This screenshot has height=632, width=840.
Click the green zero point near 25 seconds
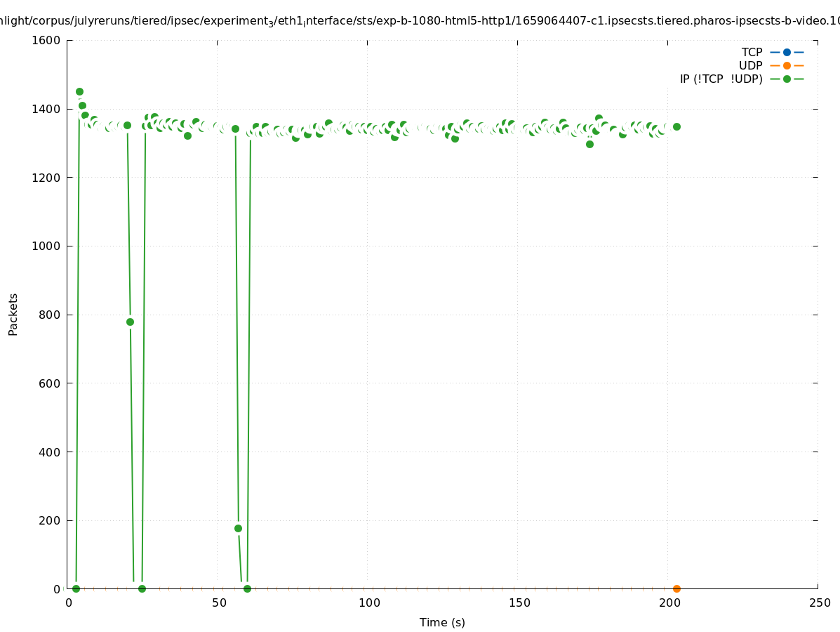[142, 588]
